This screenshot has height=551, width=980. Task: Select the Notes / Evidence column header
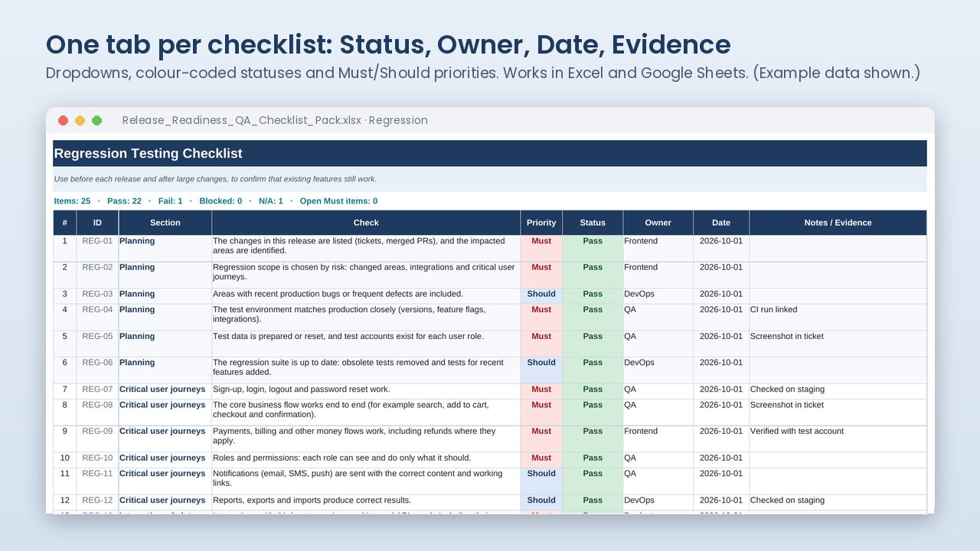(x=838, y=223)
